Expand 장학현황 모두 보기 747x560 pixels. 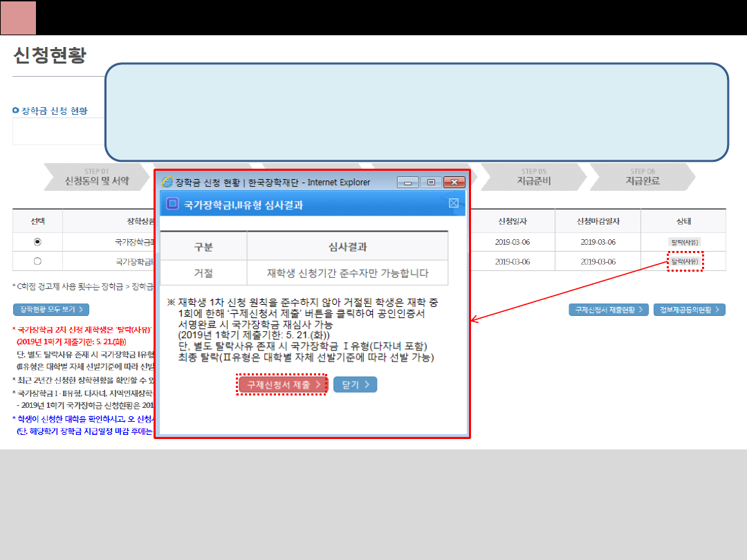52,310
